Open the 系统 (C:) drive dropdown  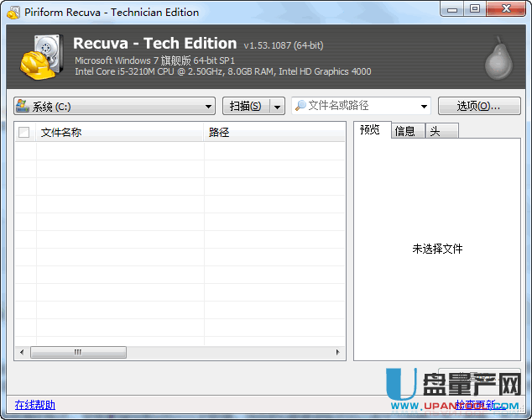tap(209, 106)
